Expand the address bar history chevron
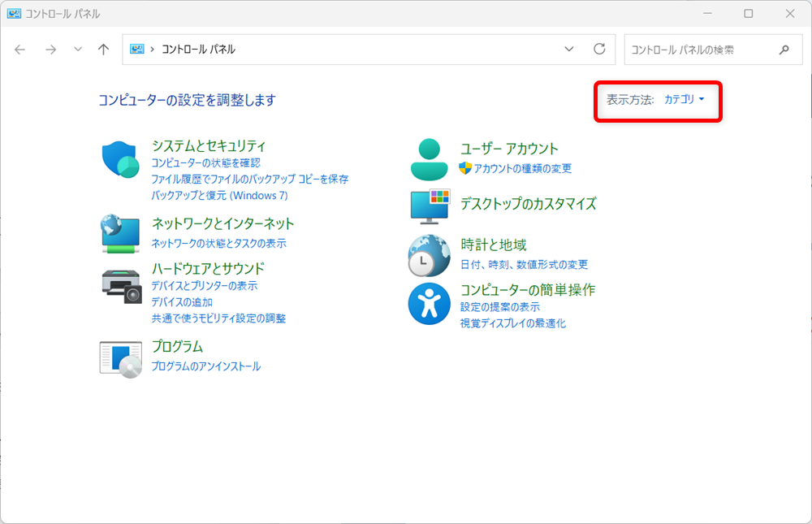Viewport: 812px width, 524px height. point(568,49)
